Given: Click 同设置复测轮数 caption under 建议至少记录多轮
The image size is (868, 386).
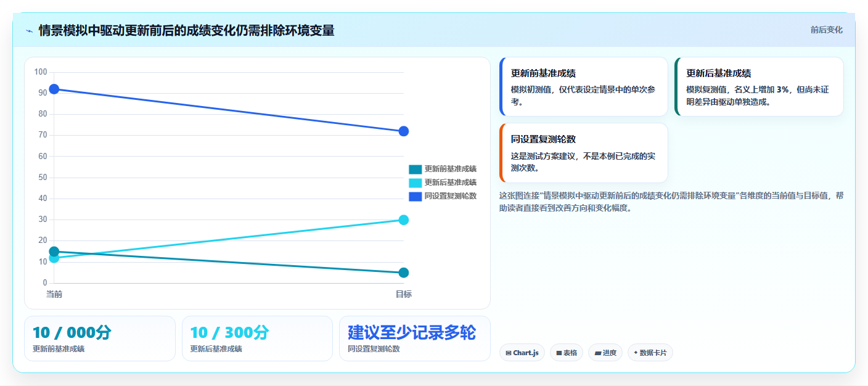Looking at the screenshot, I should click(374, 349).
